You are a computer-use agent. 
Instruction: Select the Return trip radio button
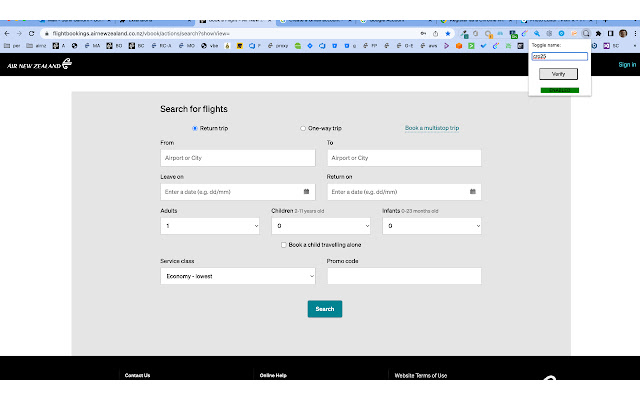click(195, 128)
